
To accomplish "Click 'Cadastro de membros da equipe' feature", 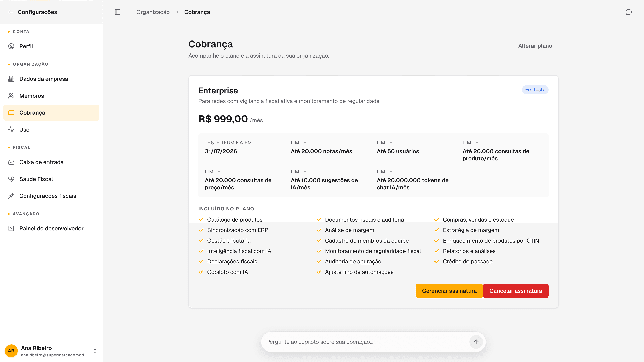I will 367,241.
